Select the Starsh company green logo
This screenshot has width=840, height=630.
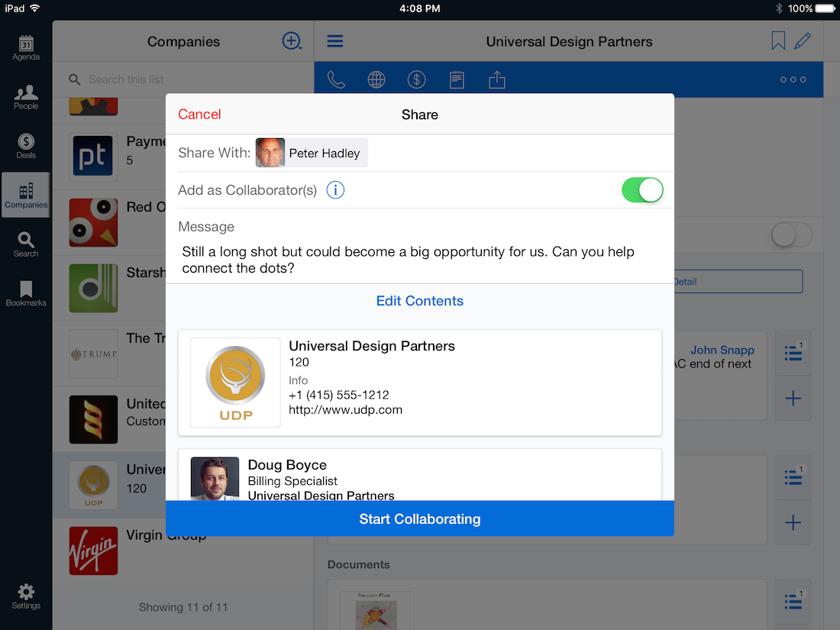(93, 288)
